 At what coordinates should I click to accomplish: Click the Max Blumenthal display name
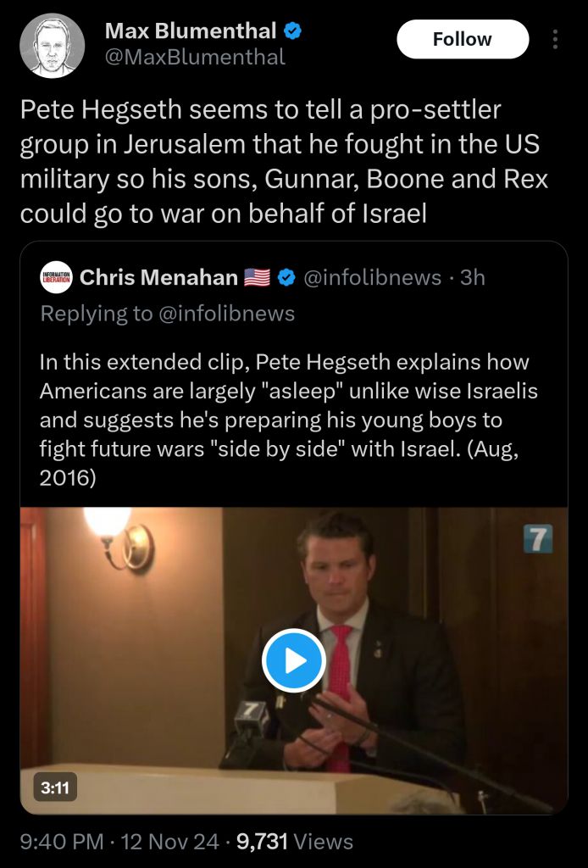[191, 32]
